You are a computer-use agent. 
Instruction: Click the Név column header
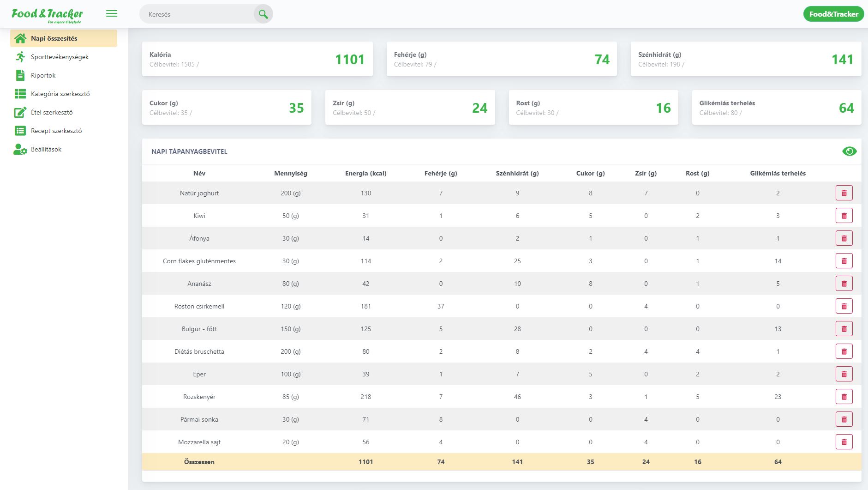(199, 173)
